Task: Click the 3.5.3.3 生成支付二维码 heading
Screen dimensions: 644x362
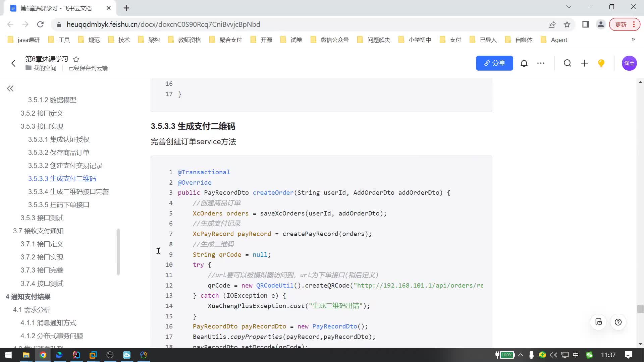Action: click(193, 126)
